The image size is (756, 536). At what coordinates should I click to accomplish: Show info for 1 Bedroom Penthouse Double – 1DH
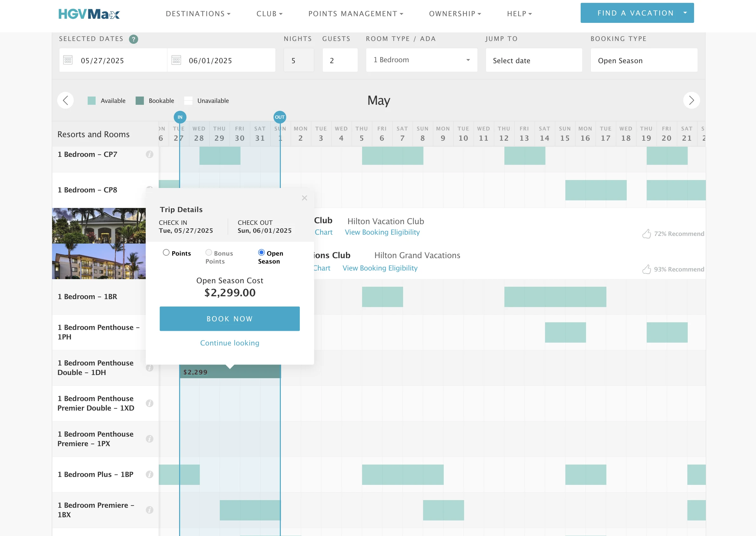pos(149,368)
